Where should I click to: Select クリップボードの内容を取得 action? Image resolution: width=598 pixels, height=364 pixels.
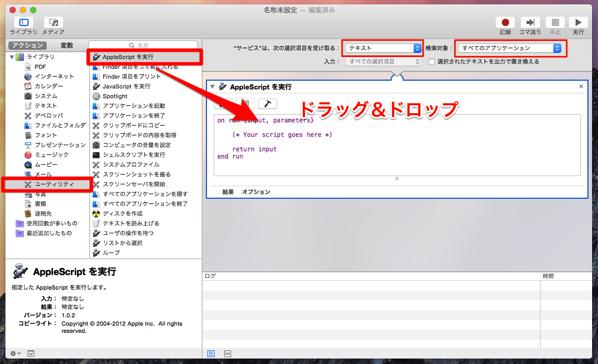(x=139, y=135)
